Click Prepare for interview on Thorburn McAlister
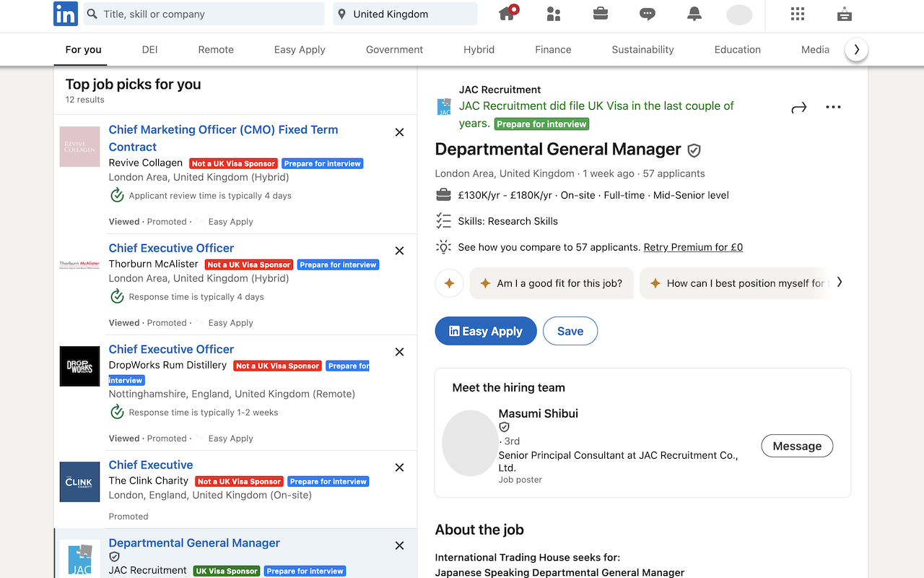This screenshot has width=924, height=578. [339, 264]
